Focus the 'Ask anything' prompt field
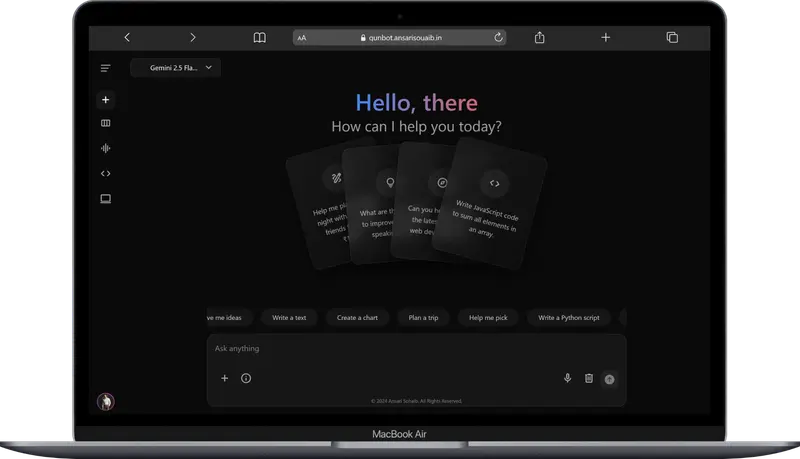The width and height of the screenshot is (800, 459). point(416,349)
